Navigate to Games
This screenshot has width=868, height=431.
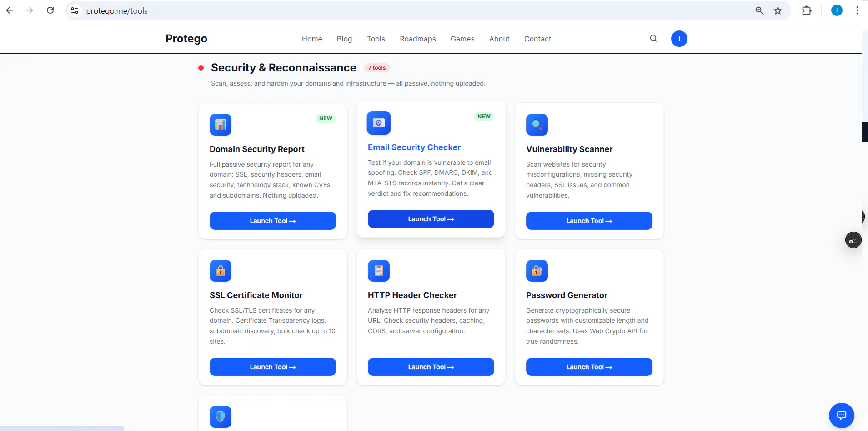[462, 39]
